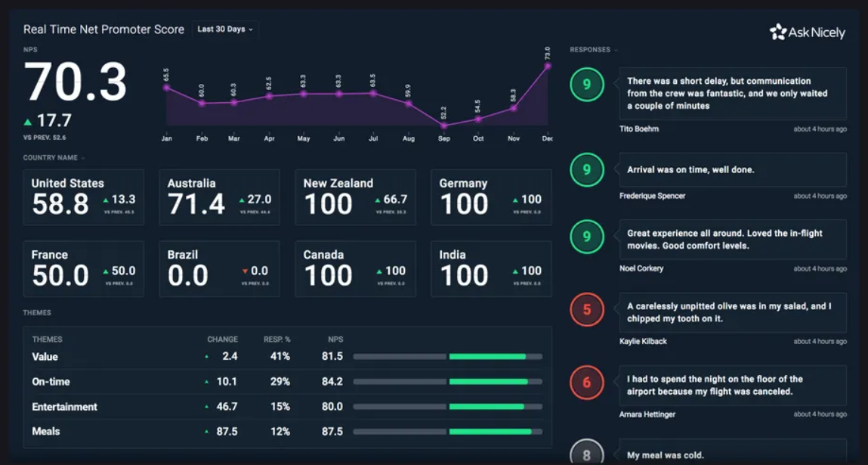Open the Canada score card

355,269
